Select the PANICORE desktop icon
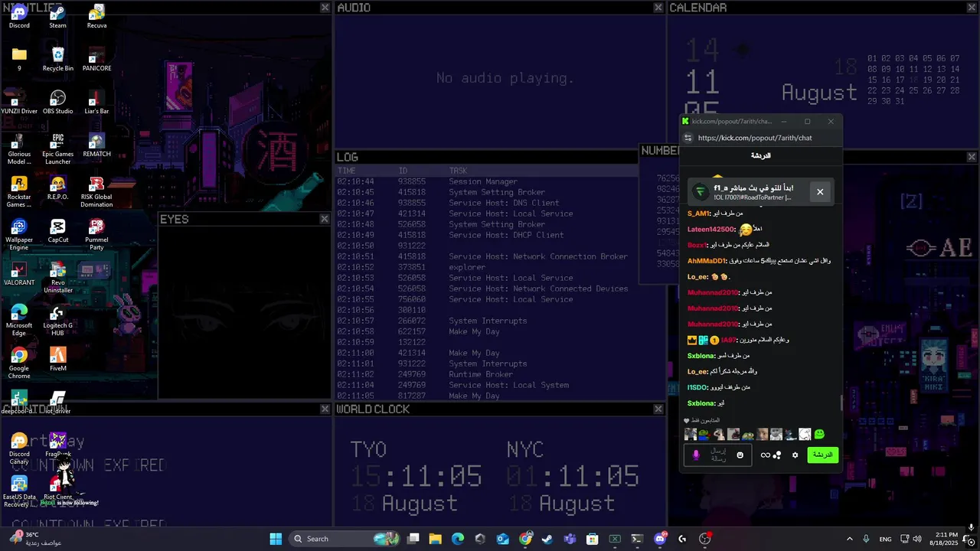980x551 pixels. tap(96, 59)
